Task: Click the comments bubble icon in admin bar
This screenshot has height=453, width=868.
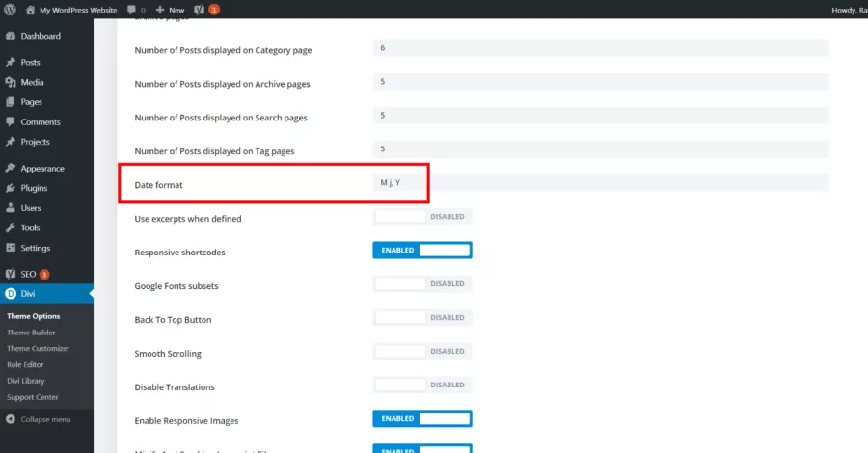Action: click(131, 10)
